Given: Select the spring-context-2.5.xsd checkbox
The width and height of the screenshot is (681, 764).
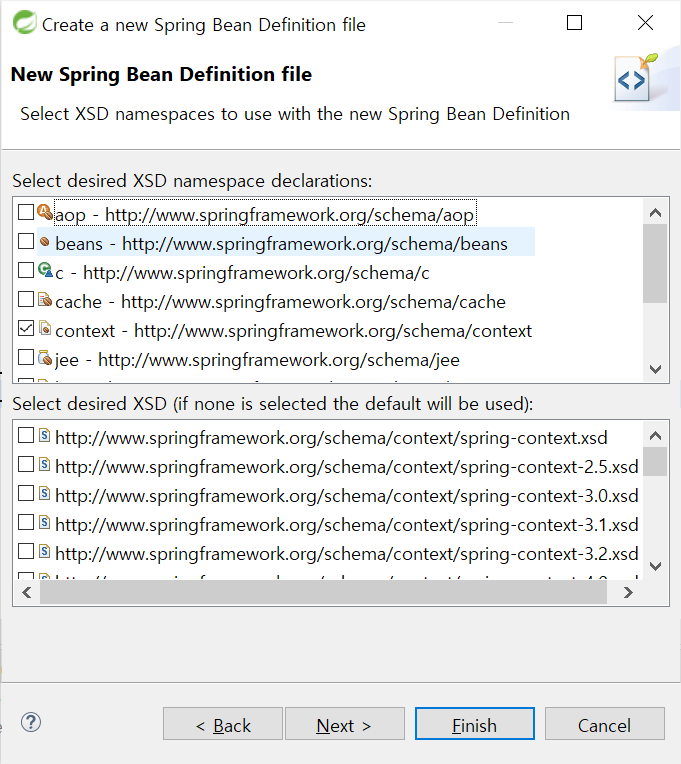Looking at the screenshot, I should pyautogui.click(x=26, y=464).
